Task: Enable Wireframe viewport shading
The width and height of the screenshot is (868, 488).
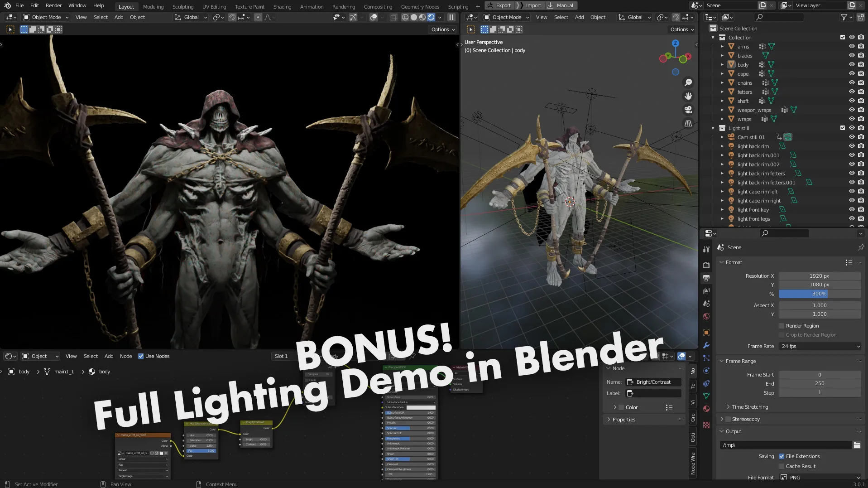Action: [405, 17]
